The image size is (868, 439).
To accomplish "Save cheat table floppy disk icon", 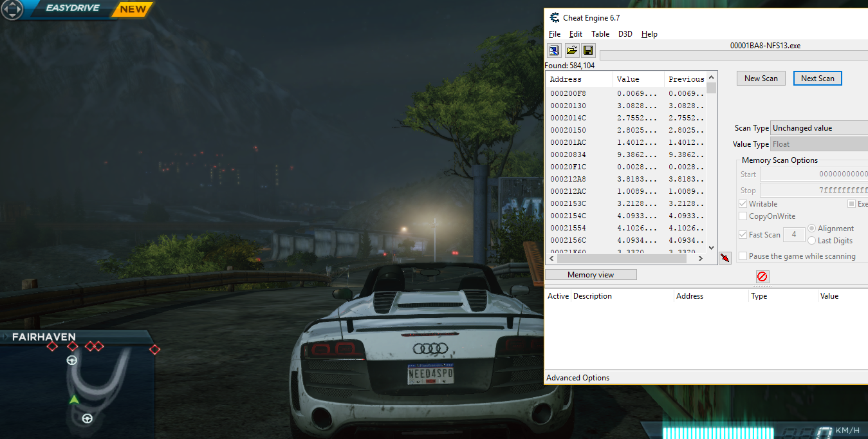I will click(588, 51).
